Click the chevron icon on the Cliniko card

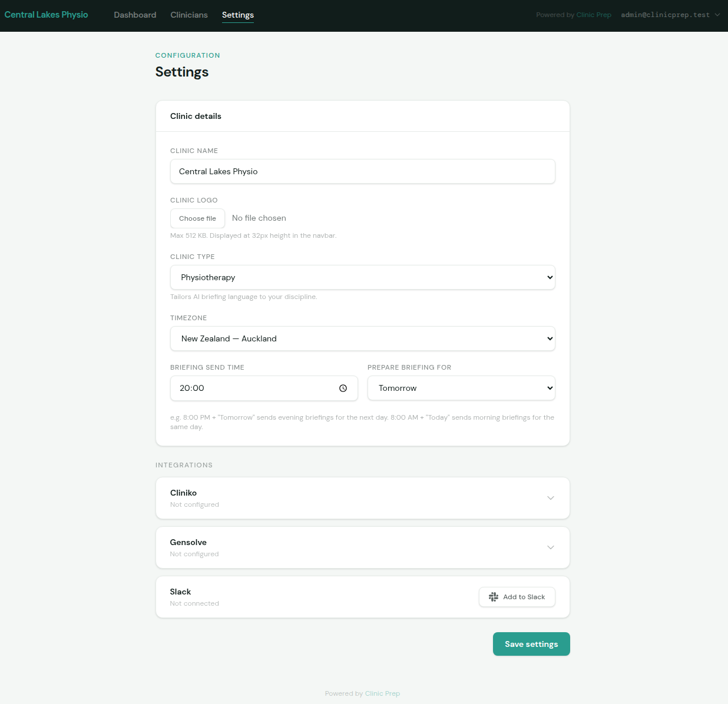pos(551,497)
